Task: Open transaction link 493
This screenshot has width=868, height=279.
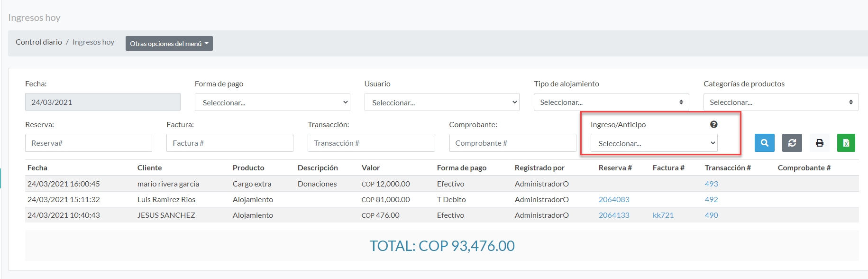Action: pos(711,184)
